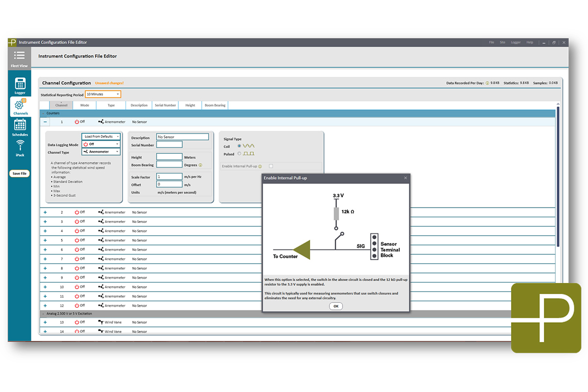Click Data Recorded Per Day info icon

[487, 83]
